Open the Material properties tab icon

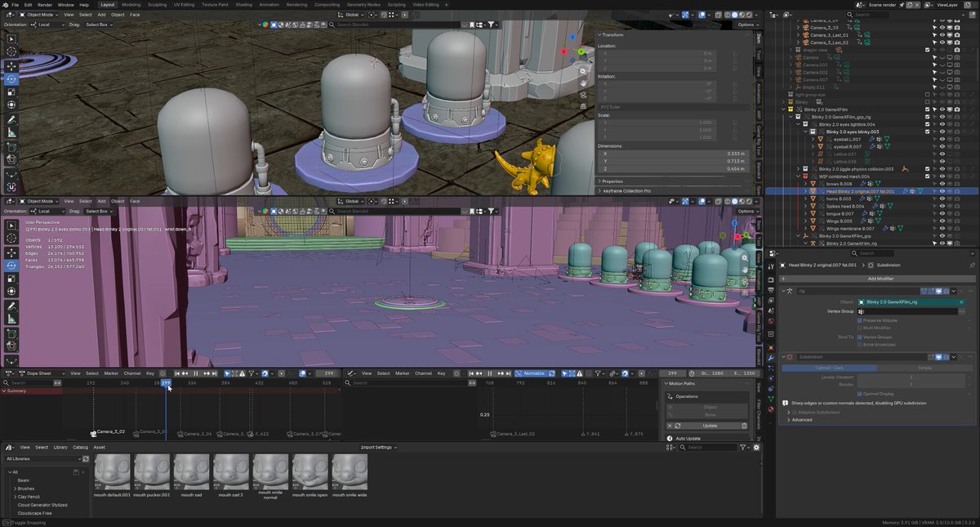pos(771,409)
